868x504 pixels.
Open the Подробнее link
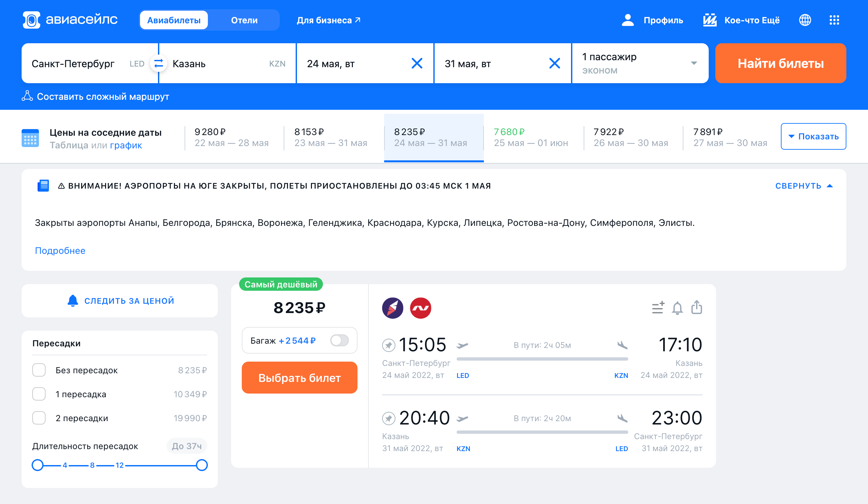(x=60, y=251)
